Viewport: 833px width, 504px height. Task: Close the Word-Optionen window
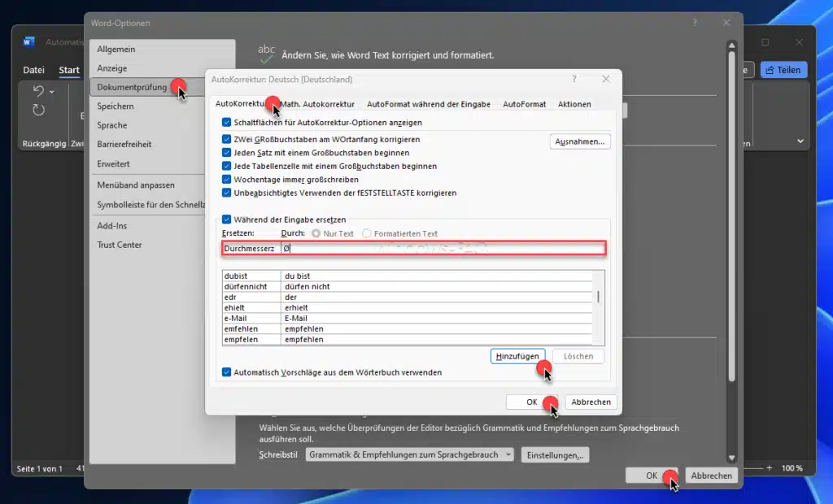pos(726,23)
